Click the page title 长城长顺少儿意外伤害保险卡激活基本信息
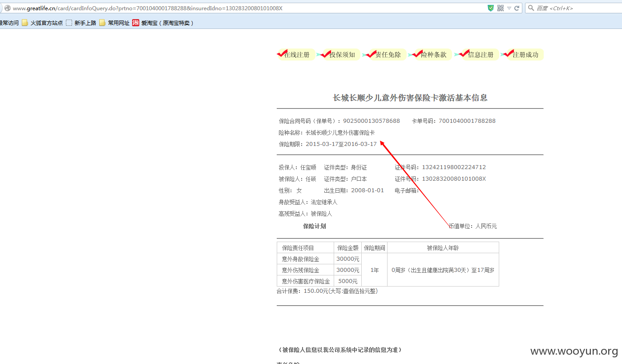The height and width of the screenshot is (364, 622). tap(410, 98)
